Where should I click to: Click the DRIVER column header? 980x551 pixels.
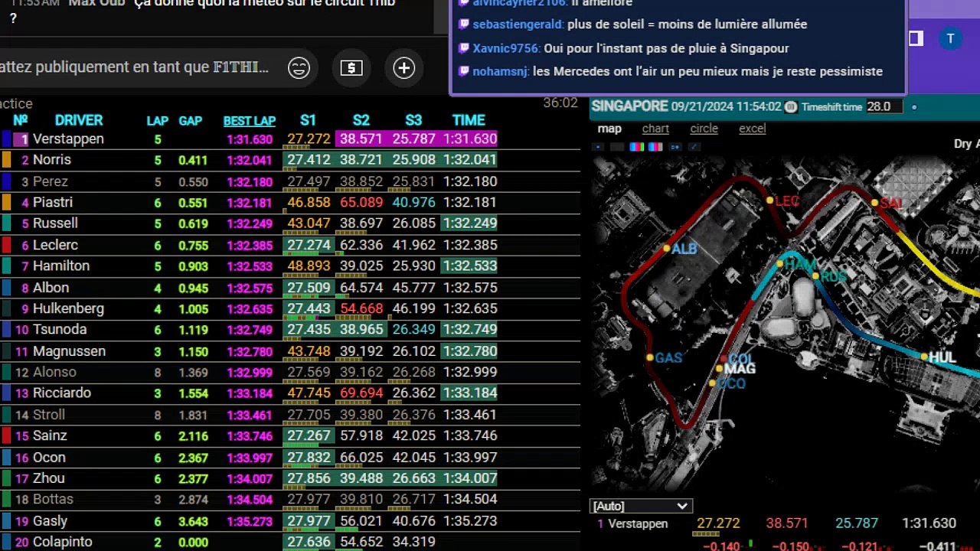click(79, 120)
